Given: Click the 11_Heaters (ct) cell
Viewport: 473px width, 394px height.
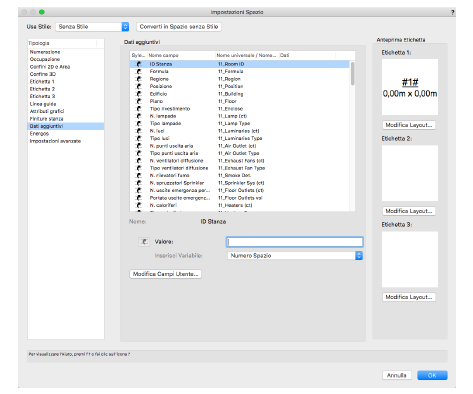Looking at the screenshot, I should click(235, 205).
